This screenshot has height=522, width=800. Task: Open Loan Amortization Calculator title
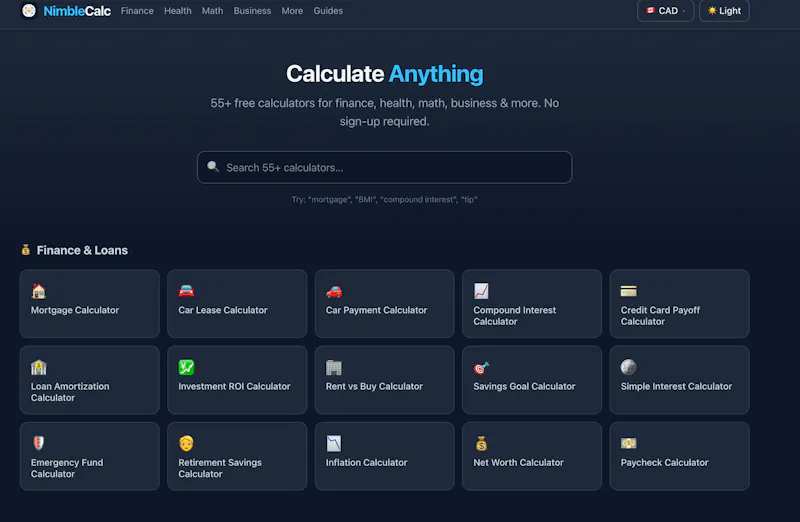pyautogui.click(x=70, y=392)
